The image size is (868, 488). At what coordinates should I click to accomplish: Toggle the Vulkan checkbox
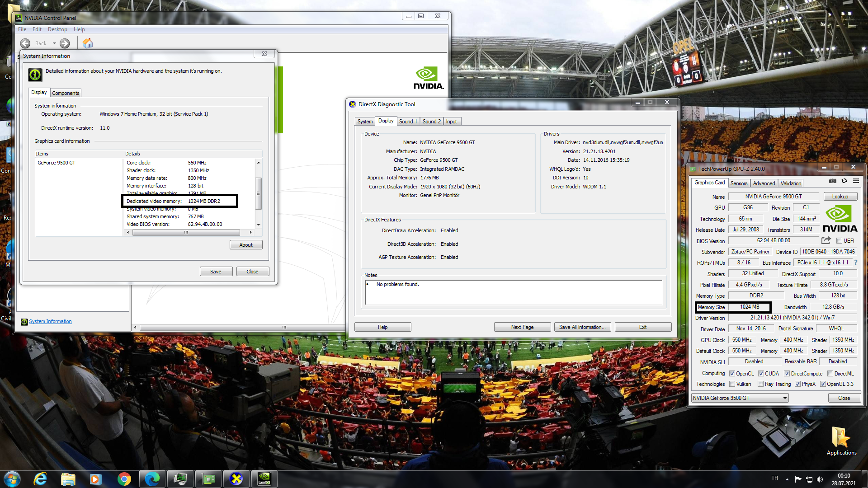coord(732,384)
